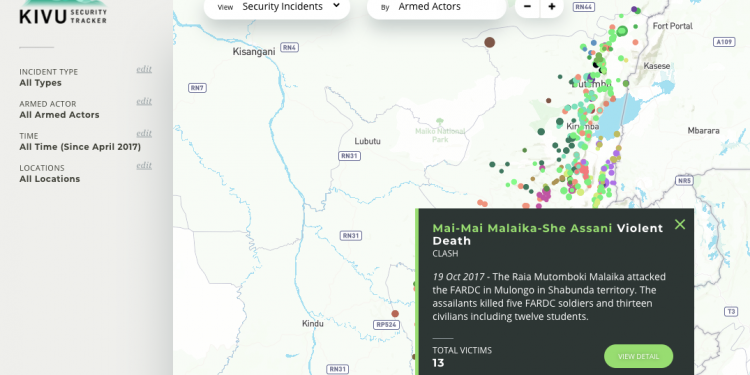Edit the Incident Type filter
Screen dimensions: 750x375
(144, 69)
